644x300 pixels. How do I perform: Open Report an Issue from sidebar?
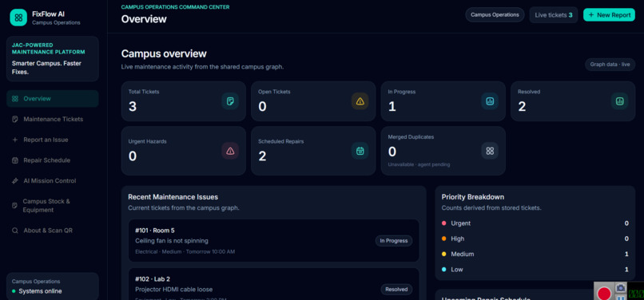(x=53, y=140)
